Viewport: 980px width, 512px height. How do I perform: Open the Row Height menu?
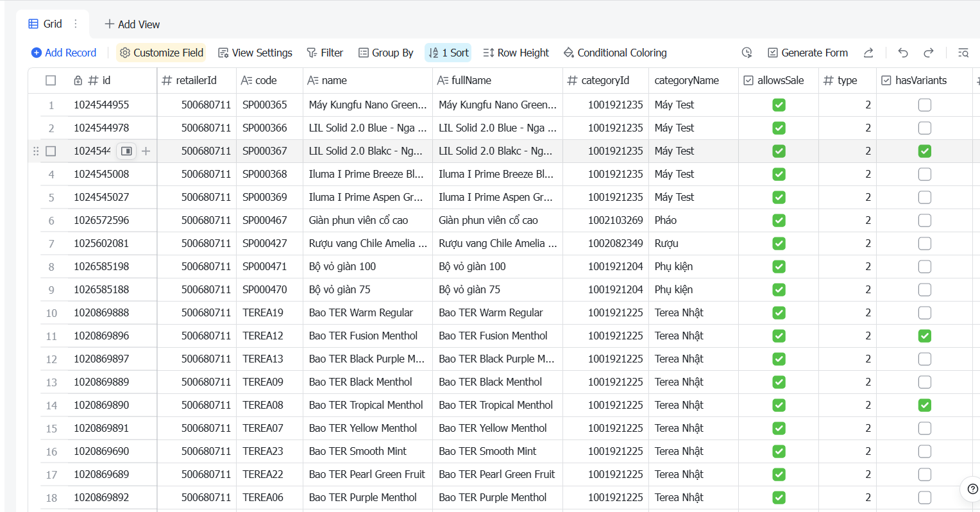[516, 53]
